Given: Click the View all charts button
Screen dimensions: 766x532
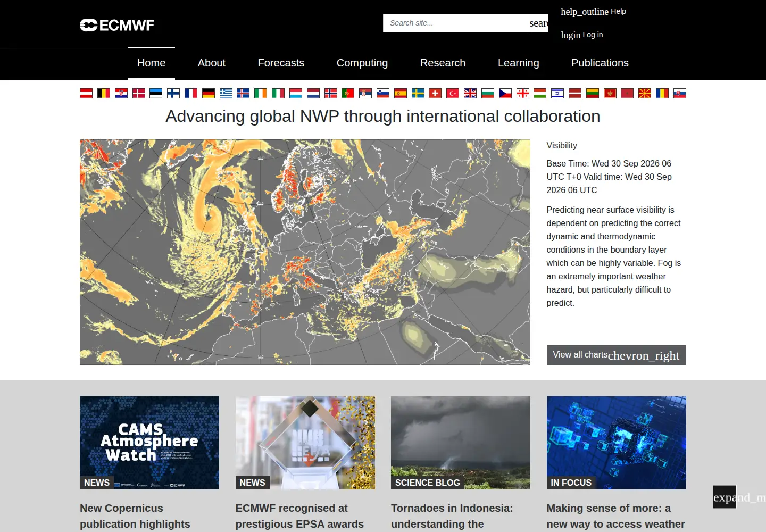Looking at the screenshot, I should 616,355.
